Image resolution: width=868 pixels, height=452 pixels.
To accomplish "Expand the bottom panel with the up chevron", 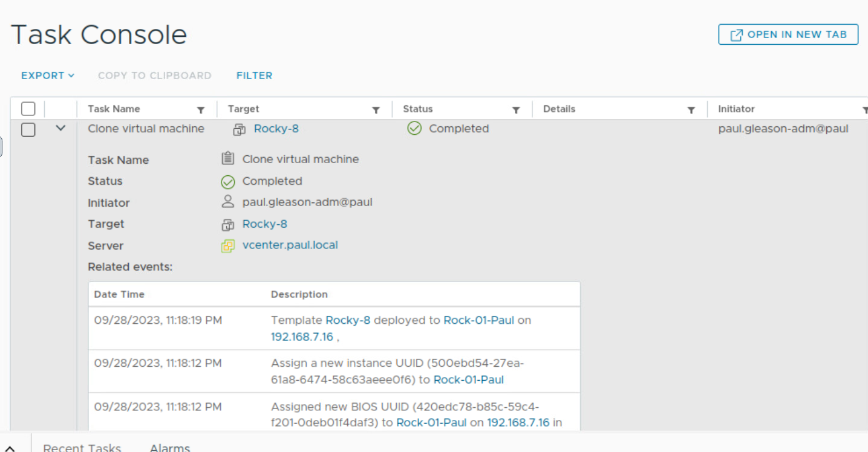I will (10, 448).
